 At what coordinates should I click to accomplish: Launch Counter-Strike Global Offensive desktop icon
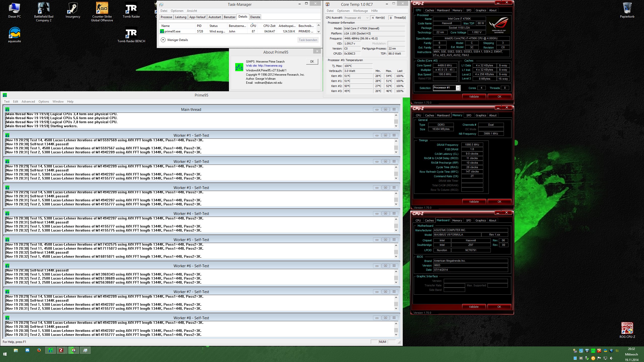102,12
